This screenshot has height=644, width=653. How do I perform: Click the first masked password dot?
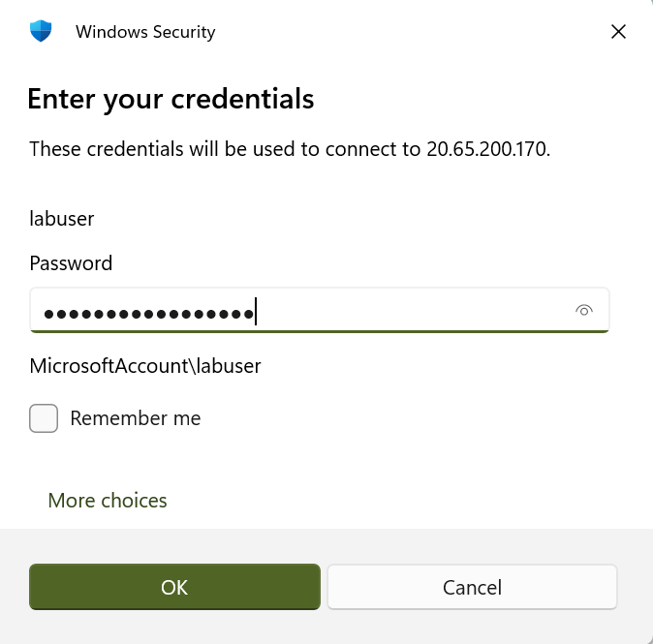tap(49, 314)
